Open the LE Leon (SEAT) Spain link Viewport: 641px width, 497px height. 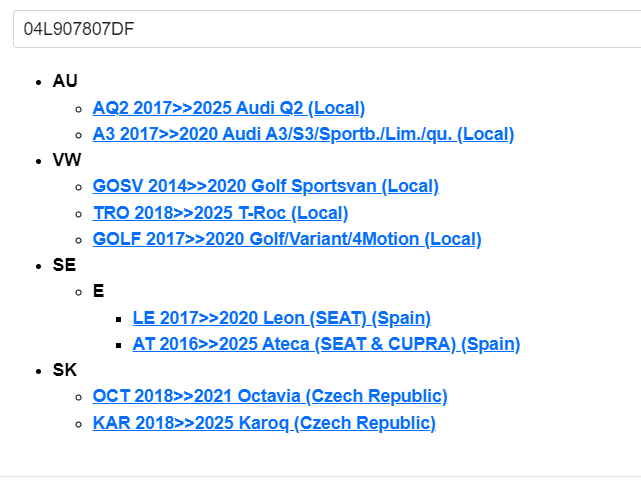coord(281,318)
